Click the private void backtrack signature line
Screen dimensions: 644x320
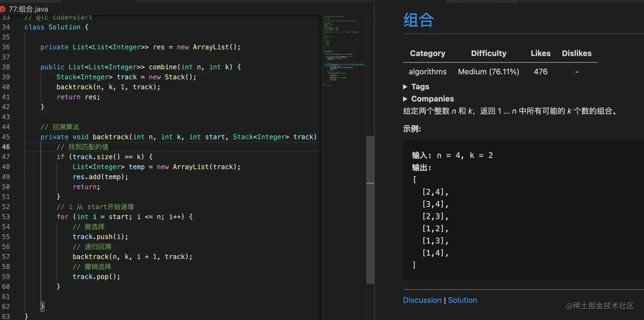tap(178, 137)
